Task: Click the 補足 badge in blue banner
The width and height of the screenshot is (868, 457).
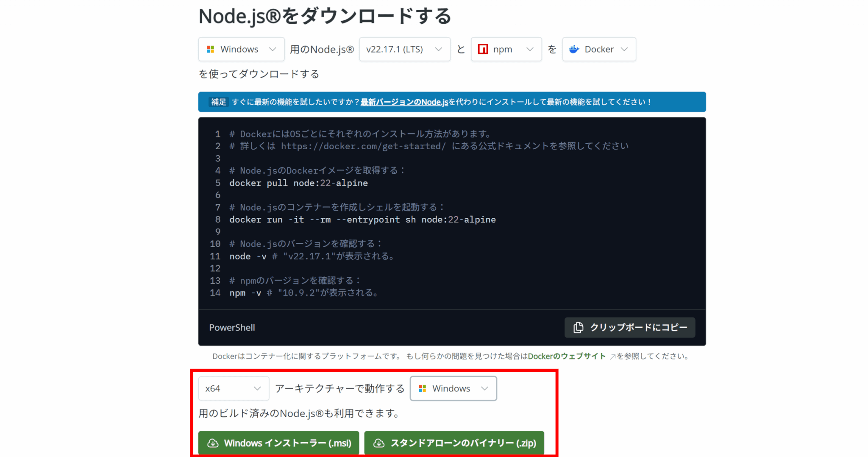Action: pyautogui.click(x=219, y=102)
